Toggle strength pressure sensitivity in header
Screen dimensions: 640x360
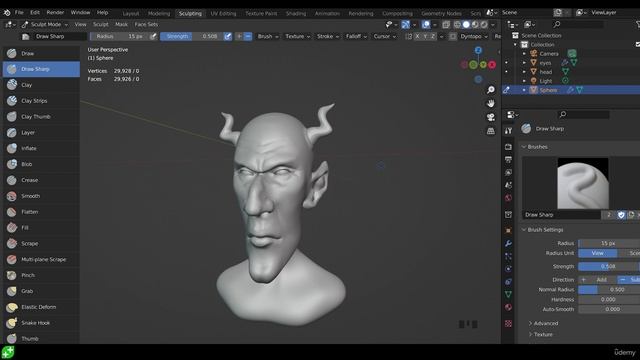pyautogui.click(x=228, y=36)
